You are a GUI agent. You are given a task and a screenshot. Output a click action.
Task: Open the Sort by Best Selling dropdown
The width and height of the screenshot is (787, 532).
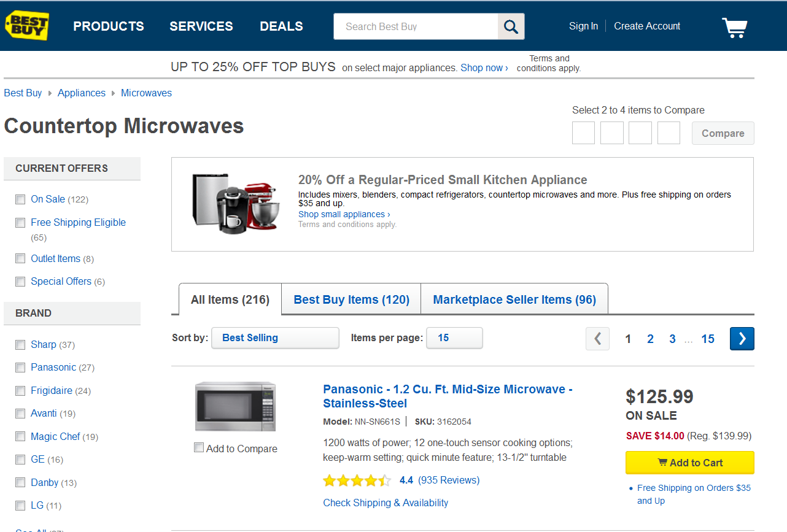coord(275,338)
